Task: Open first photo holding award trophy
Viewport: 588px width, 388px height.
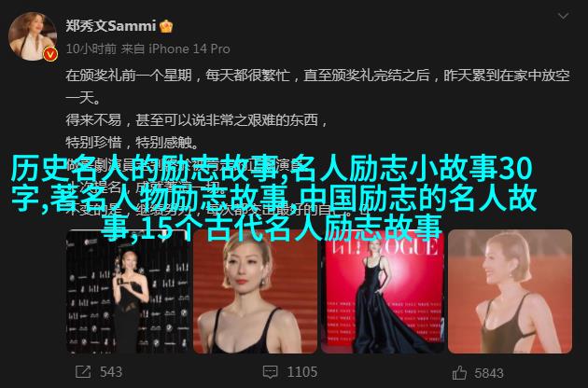Action: pyautogui.click(x=128, y=291)
